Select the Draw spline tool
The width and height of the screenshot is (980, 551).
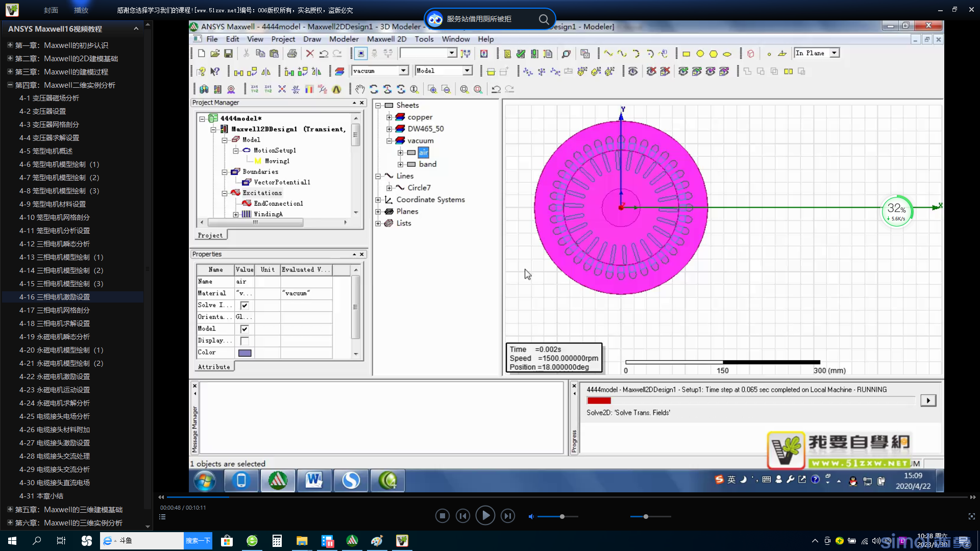(x=622, y=54)
